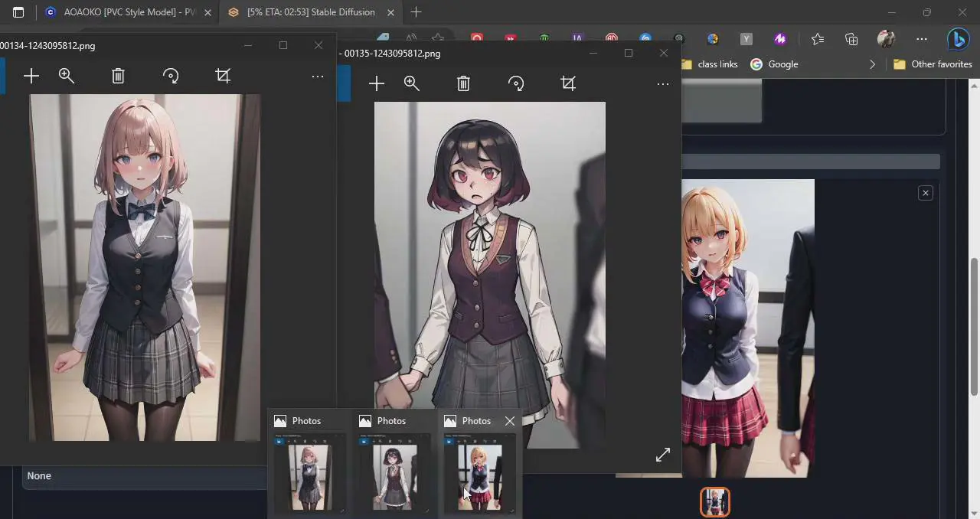This screenshot has height=519, width=980.
Task: Open the browser Collections icon
Action: coord(851,39)
